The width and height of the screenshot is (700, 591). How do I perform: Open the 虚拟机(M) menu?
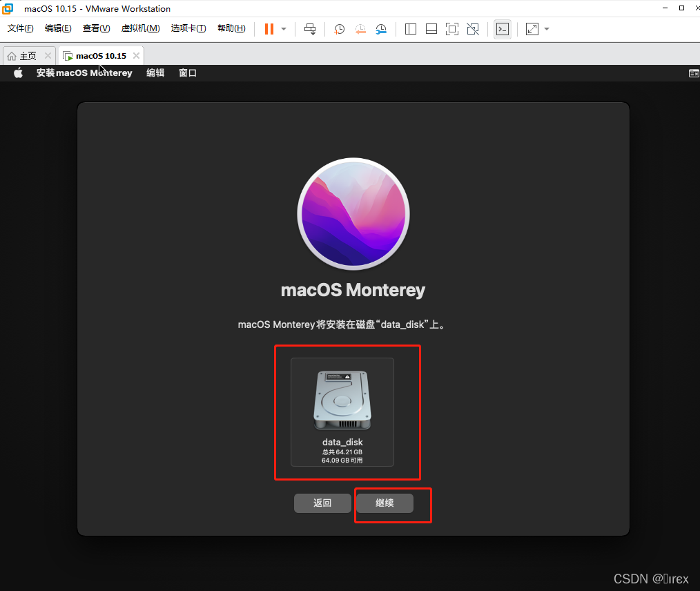pyautogui.click(x=141, y=28)
